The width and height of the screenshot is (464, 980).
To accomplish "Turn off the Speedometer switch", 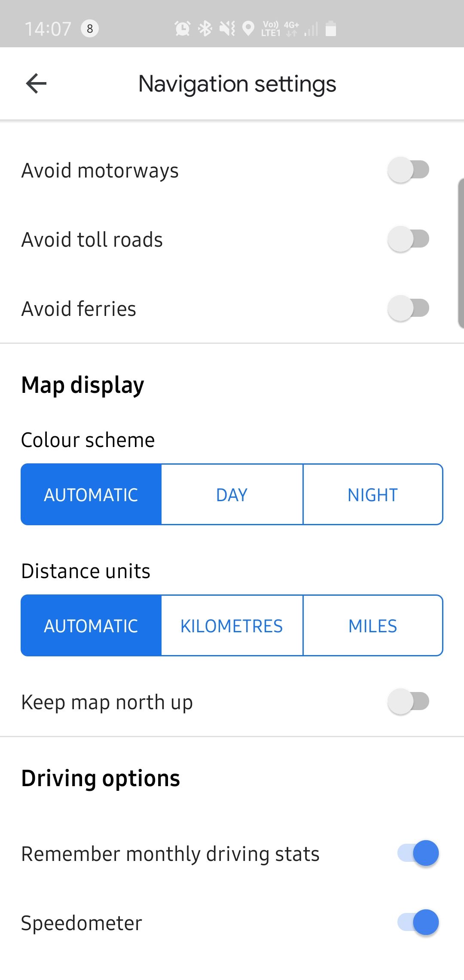I will [x=418, y=922].
